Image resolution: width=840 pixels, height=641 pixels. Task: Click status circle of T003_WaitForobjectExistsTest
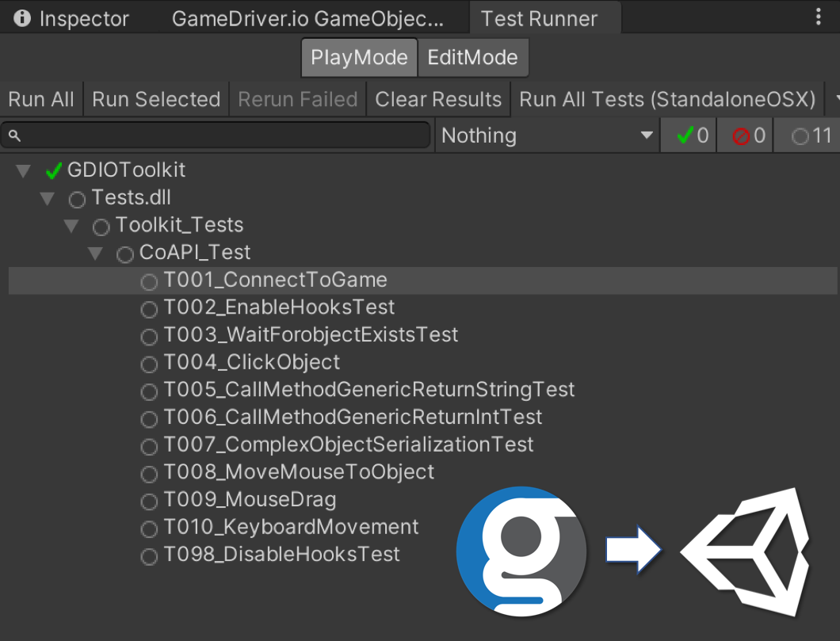[x=149, y=337]
